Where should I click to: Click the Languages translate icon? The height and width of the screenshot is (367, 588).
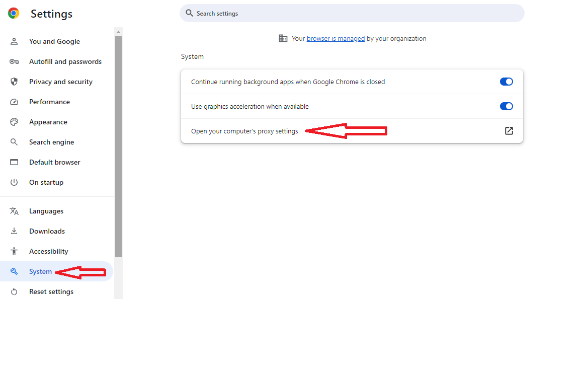[x=14, y=211]
